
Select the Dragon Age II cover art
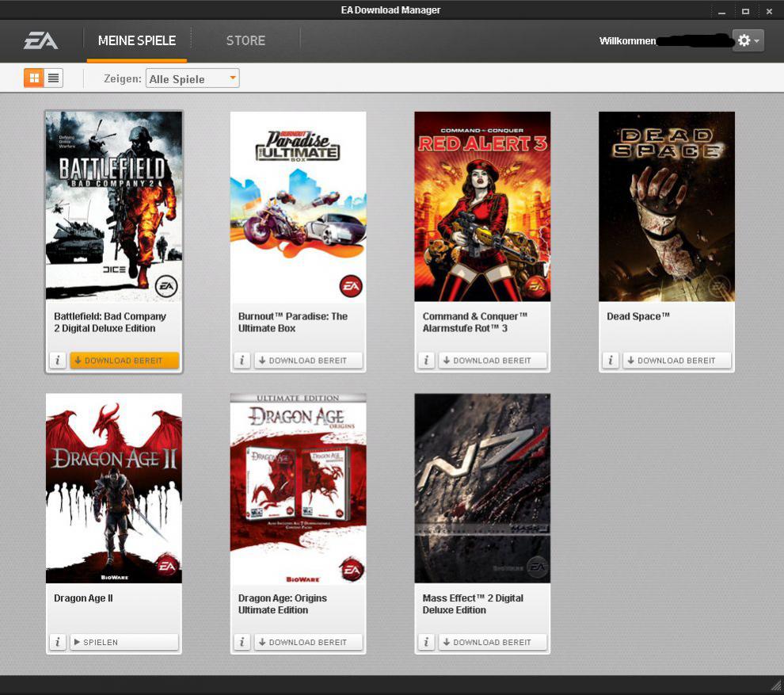[114, 488]
